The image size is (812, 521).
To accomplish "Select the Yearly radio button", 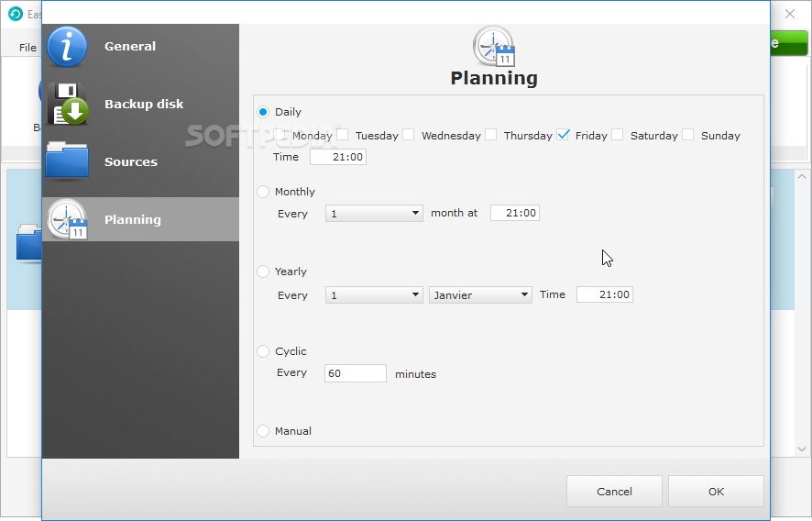I will click(263, 272).
